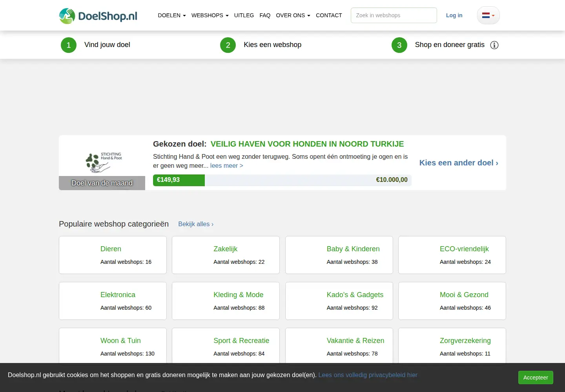Go to the CONTACT page
Image resolution: width=565 pixels, height=392 pixels.
[329, 15]
